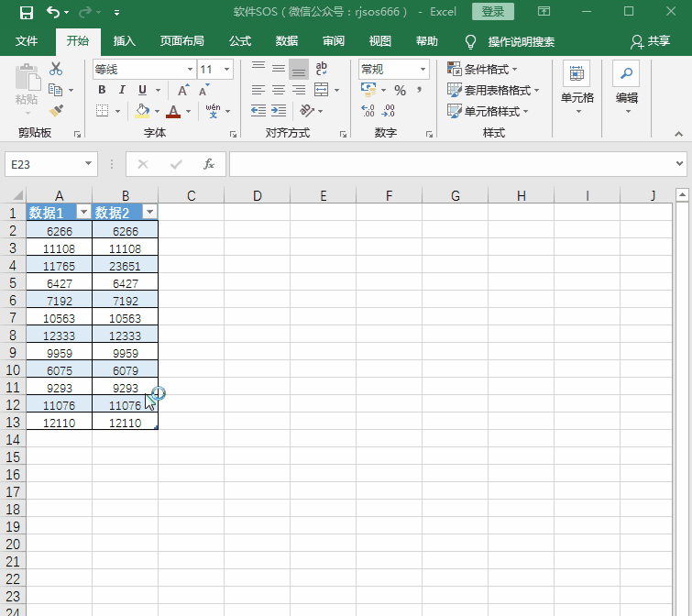Click the 共享 Share button

point(650,41)
